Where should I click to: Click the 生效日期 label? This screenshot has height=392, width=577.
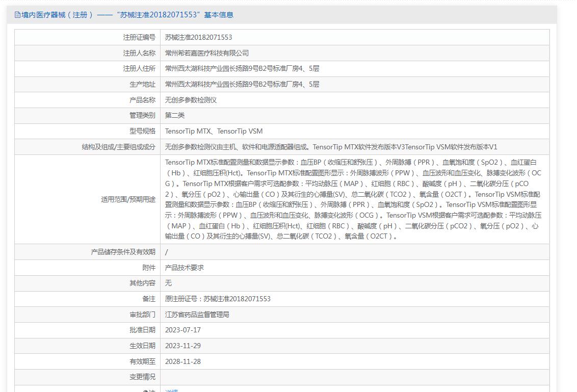click(142, 346)
